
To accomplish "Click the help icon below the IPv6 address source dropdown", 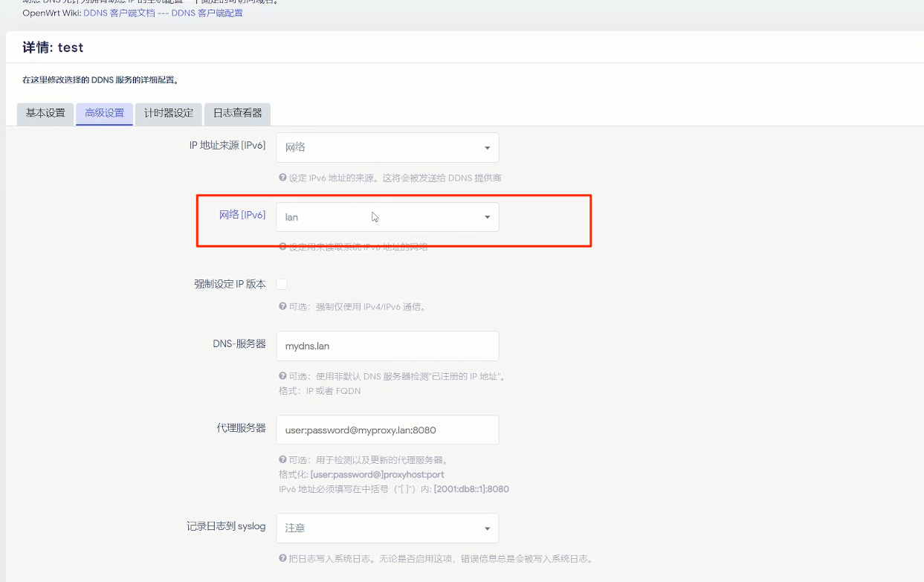I will pyautogui.click(x=282, y=178).
